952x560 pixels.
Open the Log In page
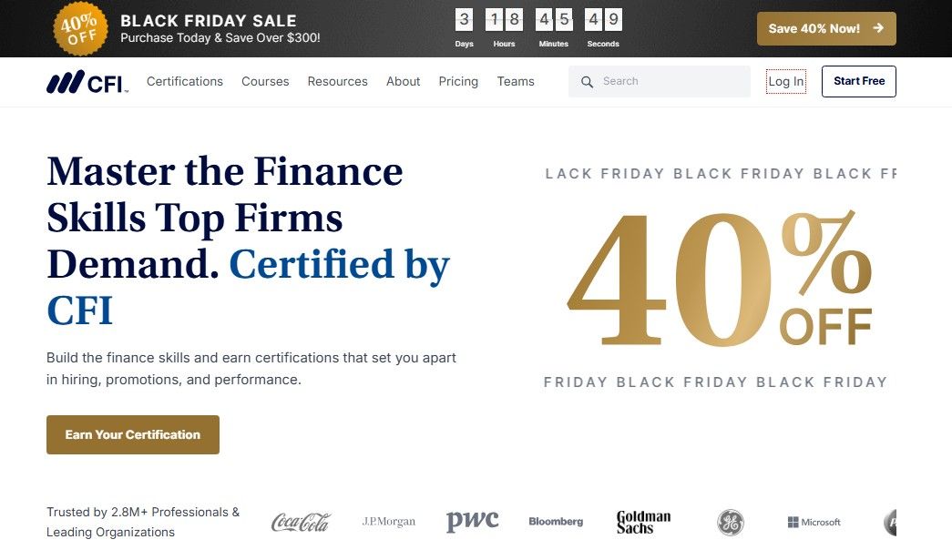point(785,81)
